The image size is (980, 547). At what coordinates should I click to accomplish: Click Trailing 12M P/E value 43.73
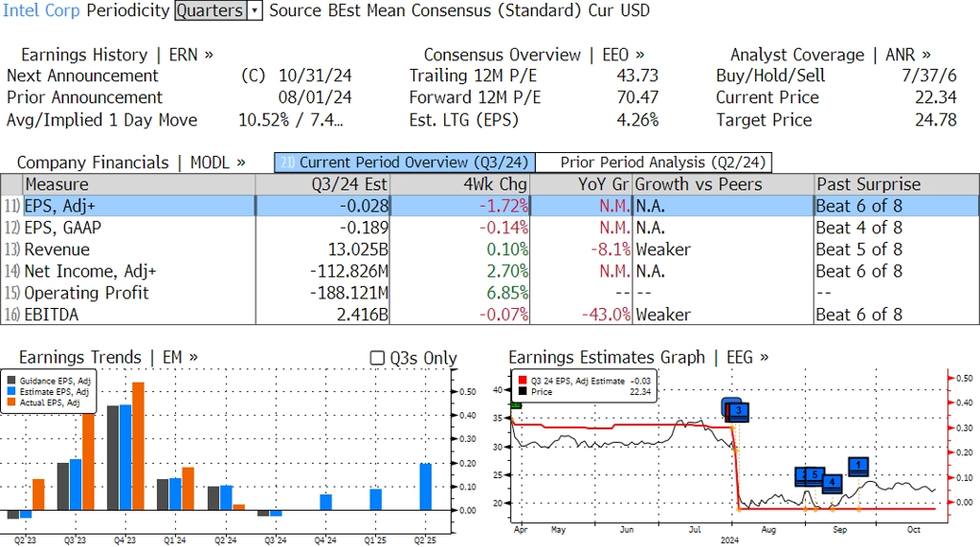pyautogui.click(x=637, y=76)
